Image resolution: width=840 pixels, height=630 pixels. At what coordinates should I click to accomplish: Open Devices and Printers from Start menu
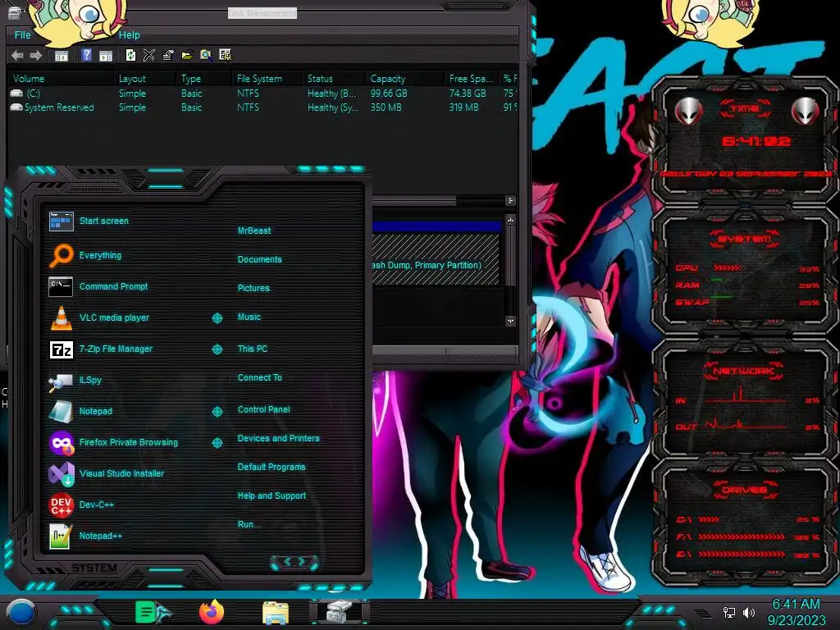[279, 438]
